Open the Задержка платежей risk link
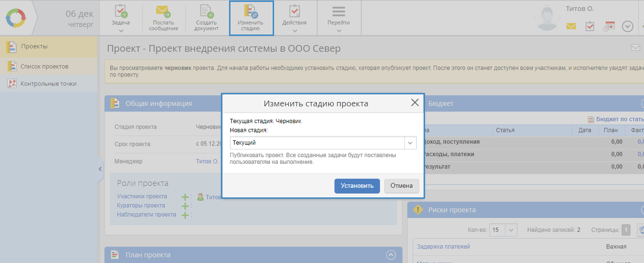This screenshot has height=263, width=644. click(x=443, y=247)
